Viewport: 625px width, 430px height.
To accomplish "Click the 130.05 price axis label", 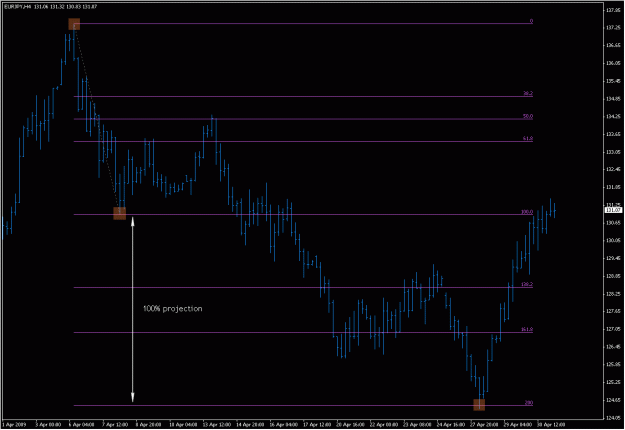I will (x=613, y=240).
